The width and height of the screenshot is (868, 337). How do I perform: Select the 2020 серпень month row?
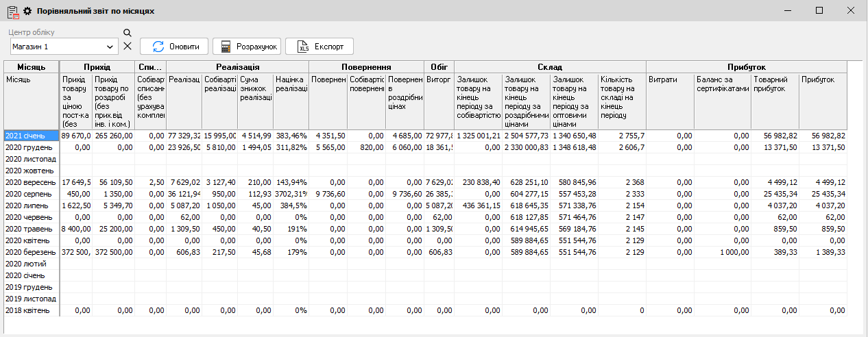point(30,195)
